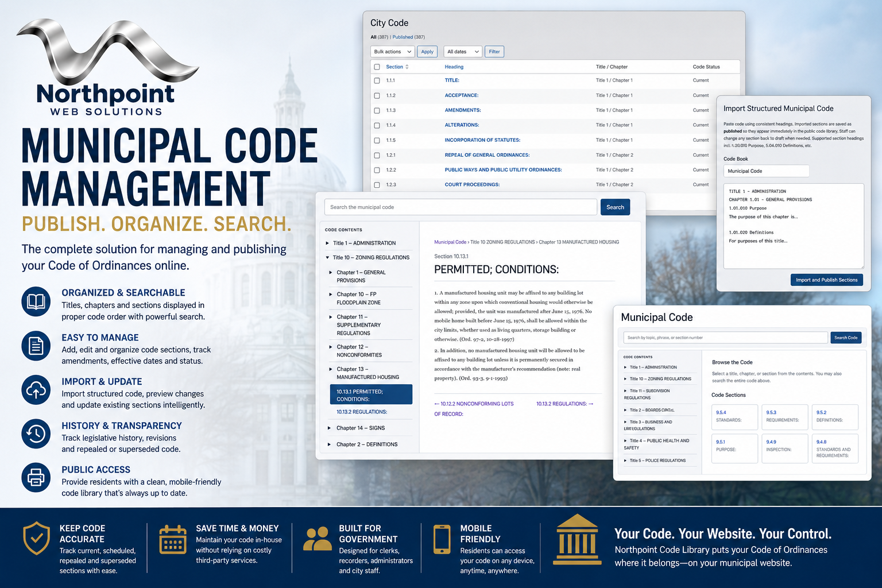Screen dimensions: 882x588
Task: Collapse Title 10 – Zoning Regulations tree node
Action: 328,258
